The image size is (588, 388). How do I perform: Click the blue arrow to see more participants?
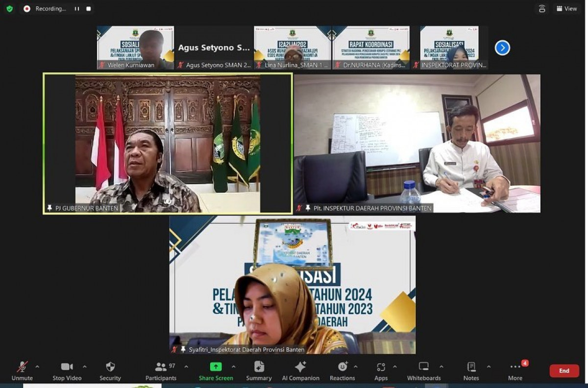pyautogui.click(x=501, y=48)
